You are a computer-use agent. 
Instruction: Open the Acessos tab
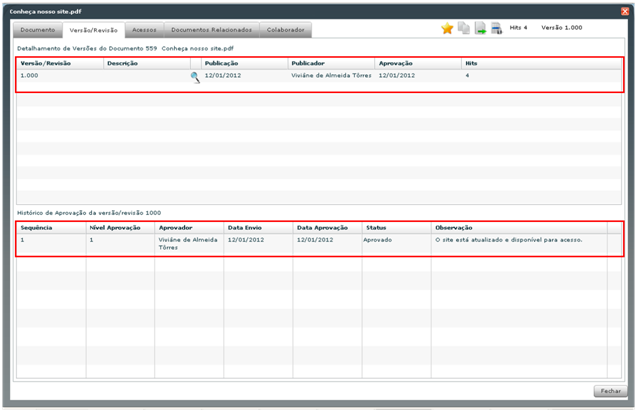point(144,30)
